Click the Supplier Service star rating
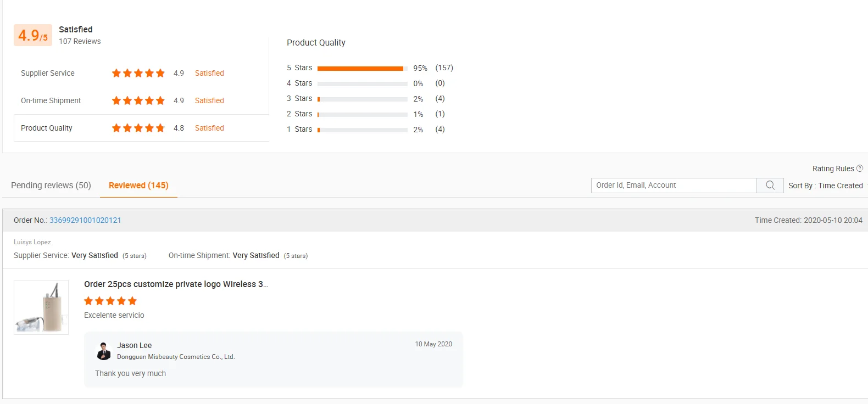Screen dimensions: 868x404 [138, 73]
